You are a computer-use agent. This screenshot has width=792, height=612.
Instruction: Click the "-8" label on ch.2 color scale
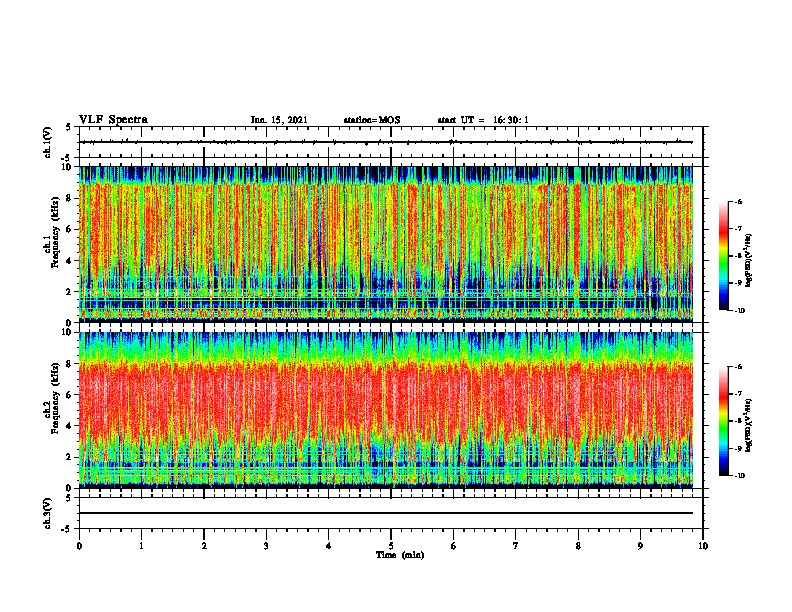(738, 421)
